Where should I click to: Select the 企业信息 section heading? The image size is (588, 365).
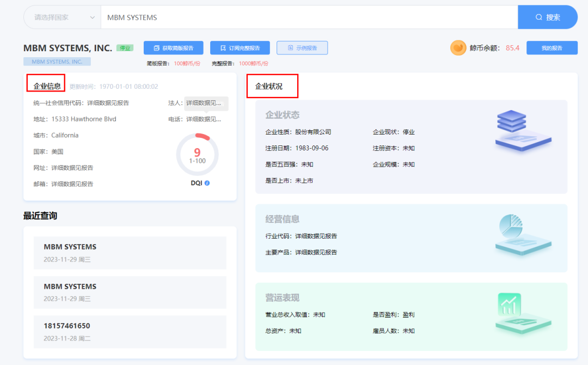coord(47,86)
